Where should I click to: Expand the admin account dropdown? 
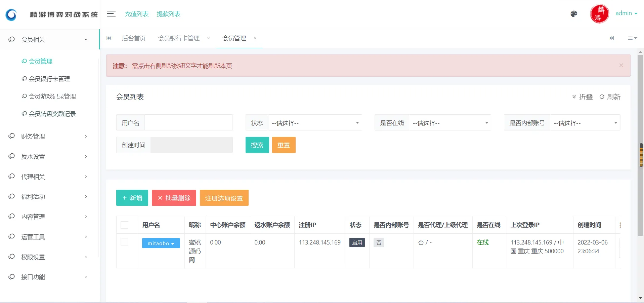(x=626, y=13)
